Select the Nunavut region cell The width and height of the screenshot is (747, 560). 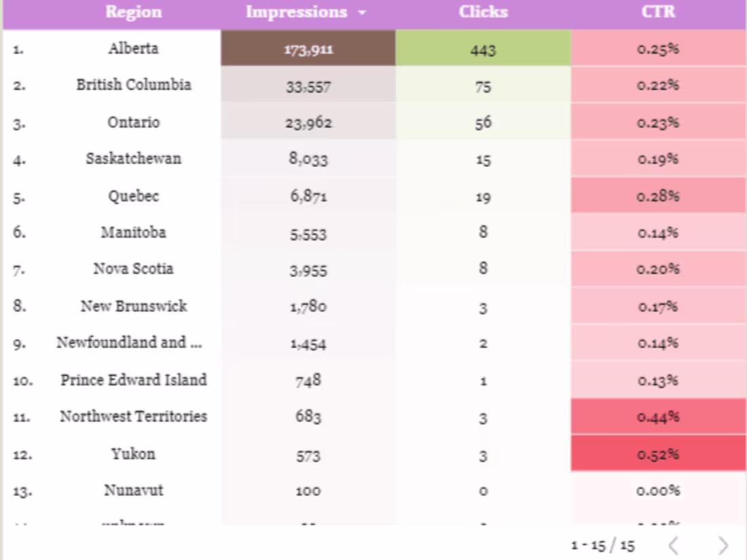(x=133, y=490)
